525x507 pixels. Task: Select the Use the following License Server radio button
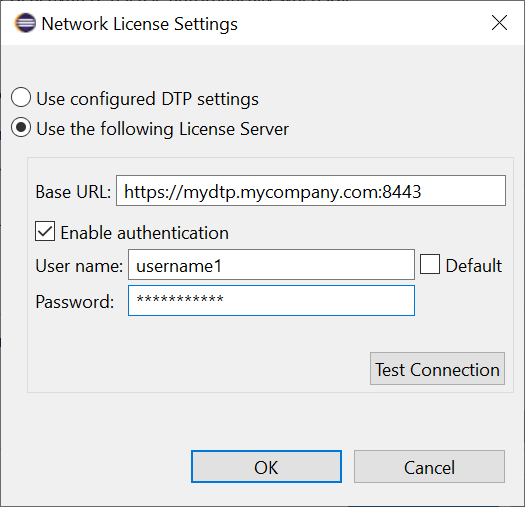coord(21,128)
